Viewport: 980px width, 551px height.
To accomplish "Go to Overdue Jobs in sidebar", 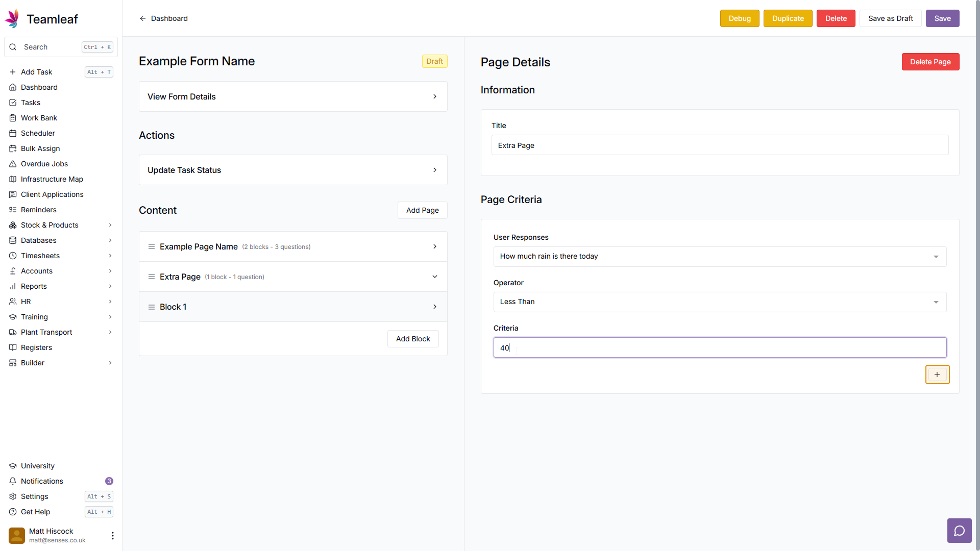I will [44, 164].
